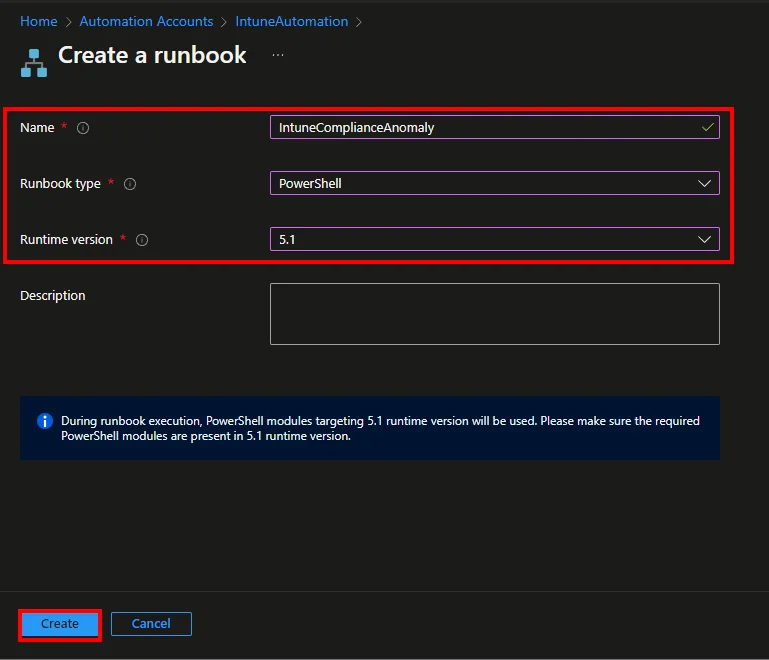Click inside the Description text area

click(495, 314)
